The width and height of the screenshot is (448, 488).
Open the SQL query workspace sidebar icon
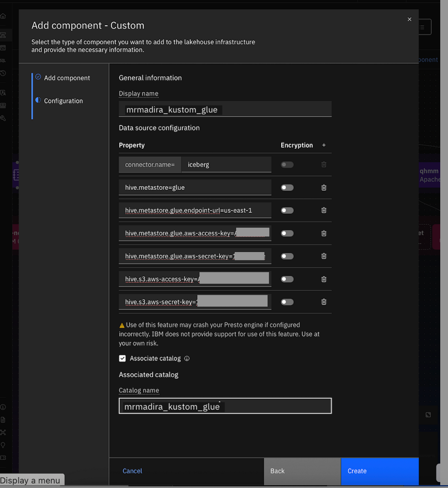(x=3, y=61)
